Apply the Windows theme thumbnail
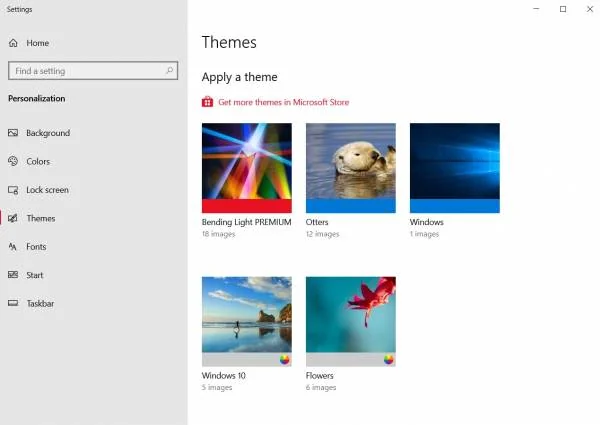The width and height of the screenshot is (600, 425). tap(455, 168)
